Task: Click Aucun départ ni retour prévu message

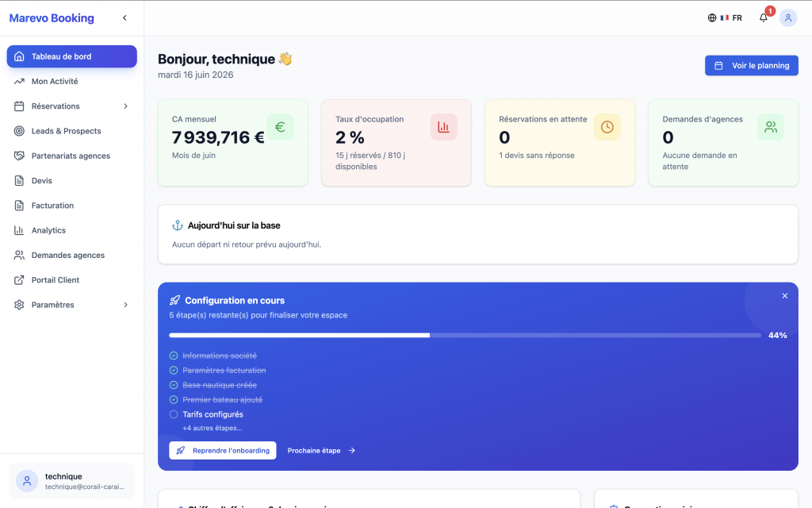Action: [x=247, y=244]
